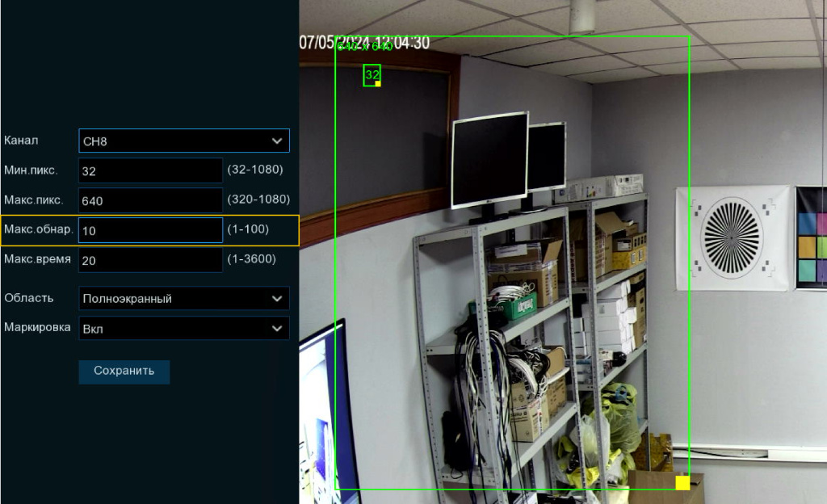Click yellow handle on the small 32 box
The width and height of the screenshot is (827, 504).
point(377,83)
